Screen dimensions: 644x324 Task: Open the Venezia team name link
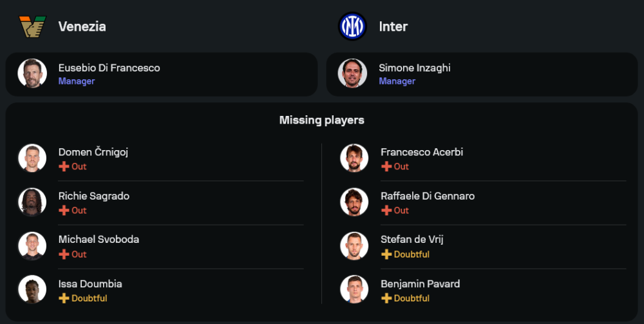click(x=82, y=26)
